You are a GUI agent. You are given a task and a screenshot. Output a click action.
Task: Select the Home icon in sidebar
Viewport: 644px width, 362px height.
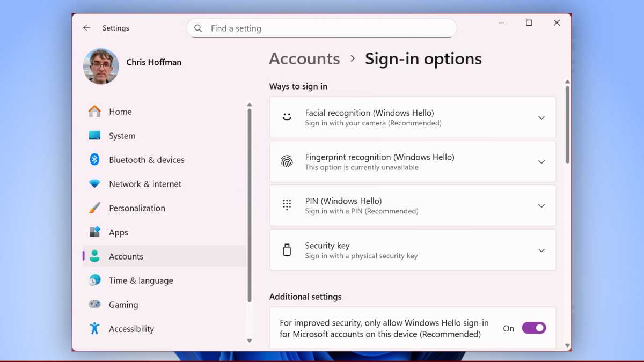tap(94, 112)
